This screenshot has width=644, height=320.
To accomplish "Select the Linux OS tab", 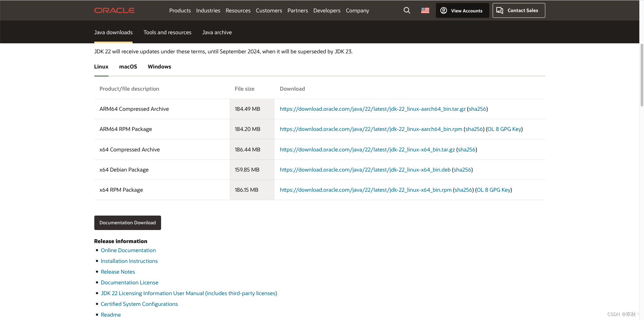I will tap(101, 66).
